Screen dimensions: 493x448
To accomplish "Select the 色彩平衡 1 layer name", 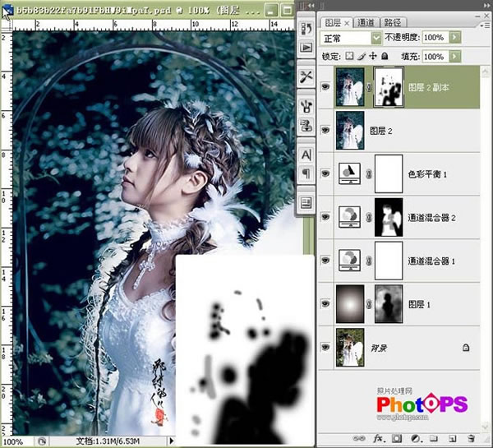I will pyautogui.click(x=427, y=174).
